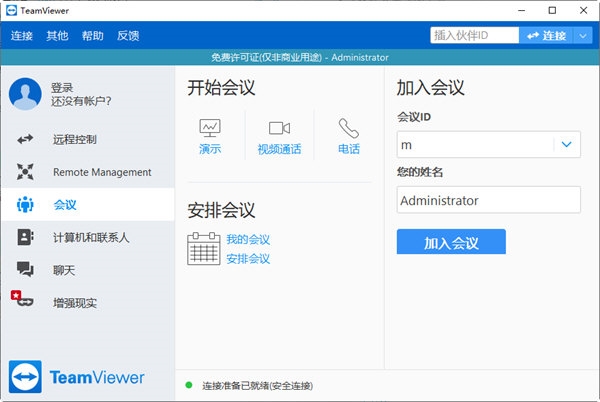Click the 登录 sign-in link
Screen dimensions: 600x402
tap(62, 88)
